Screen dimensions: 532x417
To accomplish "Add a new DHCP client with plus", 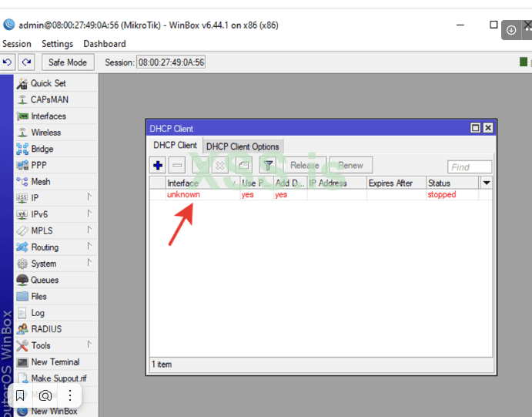I will [x=158, y=166].
